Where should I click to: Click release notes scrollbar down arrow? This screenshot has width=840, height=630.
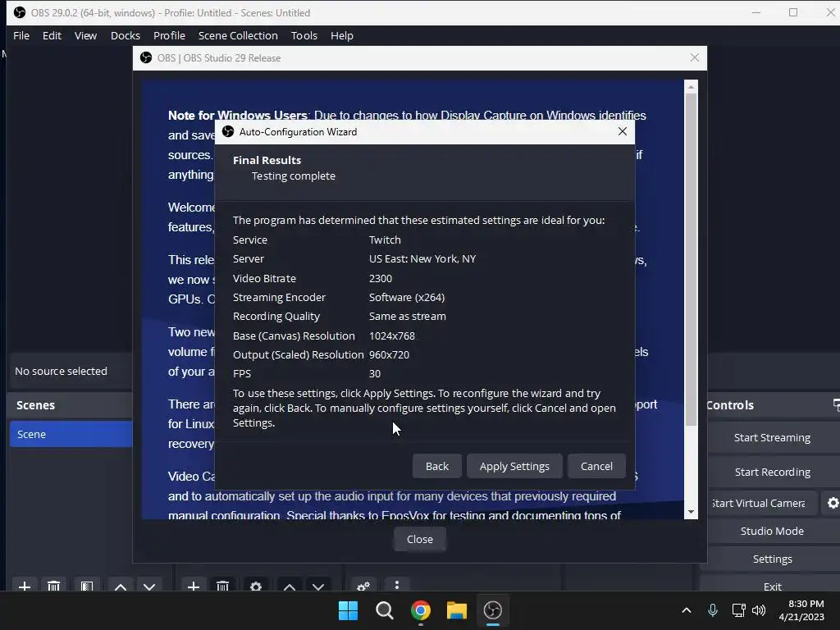[x=691, y=512]
